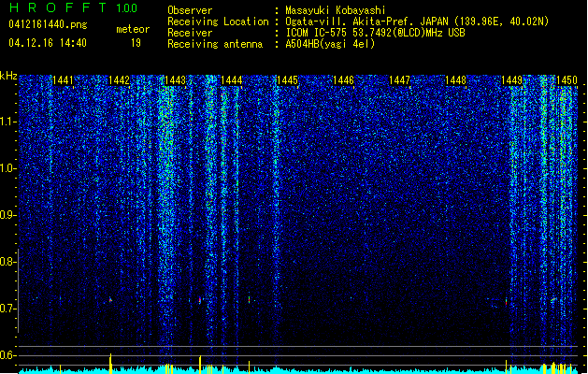Click the 0.9 frequency axis label
This screenshot has height=374, width=588.
click(7, 215)
